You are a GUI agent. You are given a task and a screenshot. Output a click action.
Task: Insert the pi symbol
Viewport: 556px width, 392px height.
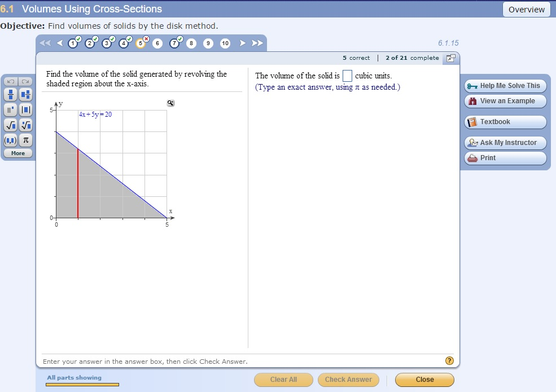point(25,140)
